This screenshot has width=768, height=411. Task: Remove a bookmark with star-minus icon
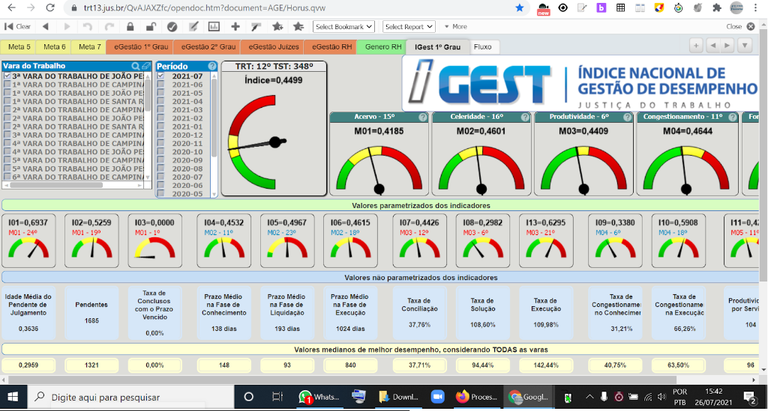tap(298, 26)
